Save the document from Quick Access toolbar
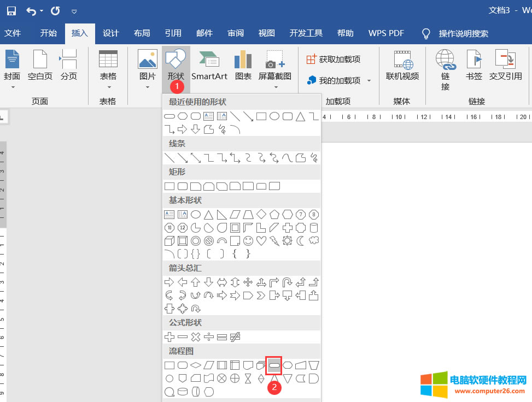This screenshot has height=402, width=532. [11, 10]
